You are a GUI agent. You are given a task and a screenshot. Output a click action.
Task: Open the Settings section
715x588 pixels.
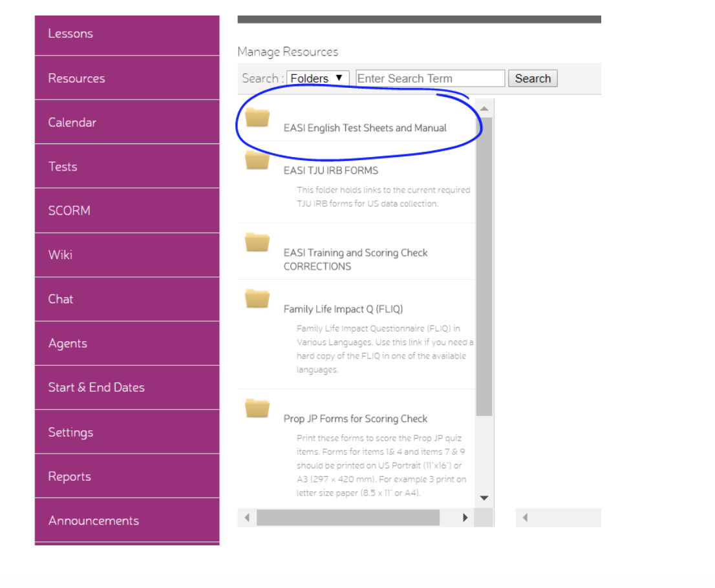tap(70, 432)
